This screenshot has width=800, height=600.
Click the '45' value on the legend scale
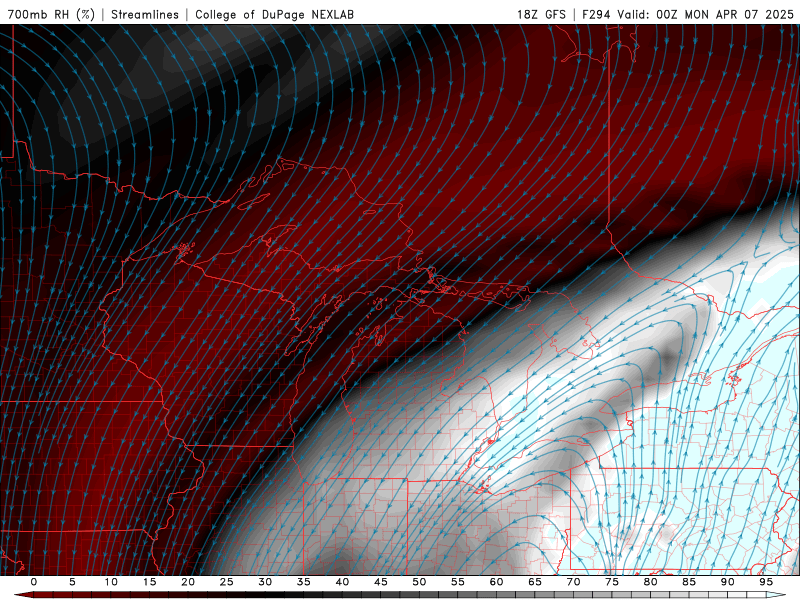(381, 582)
